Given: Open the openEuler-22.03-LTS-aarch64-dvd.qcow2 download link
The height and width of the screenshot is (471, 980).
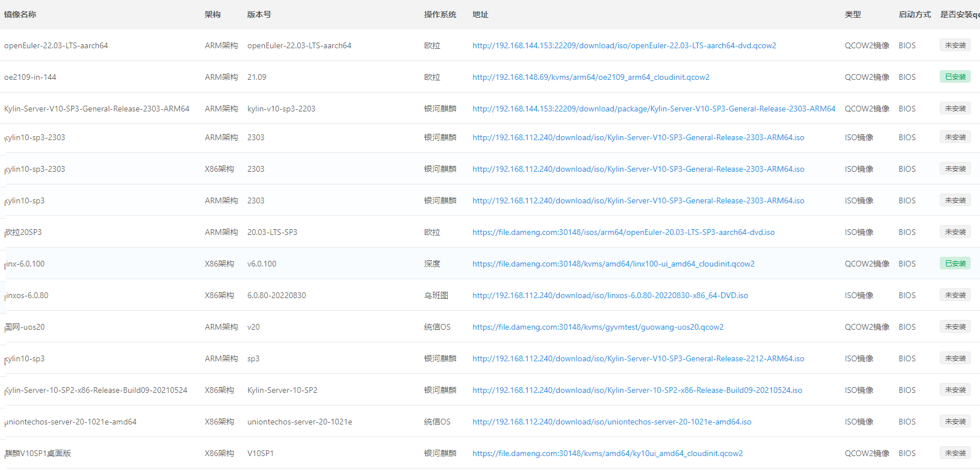Looking at the screenshot, I should [x=624, y=45].
